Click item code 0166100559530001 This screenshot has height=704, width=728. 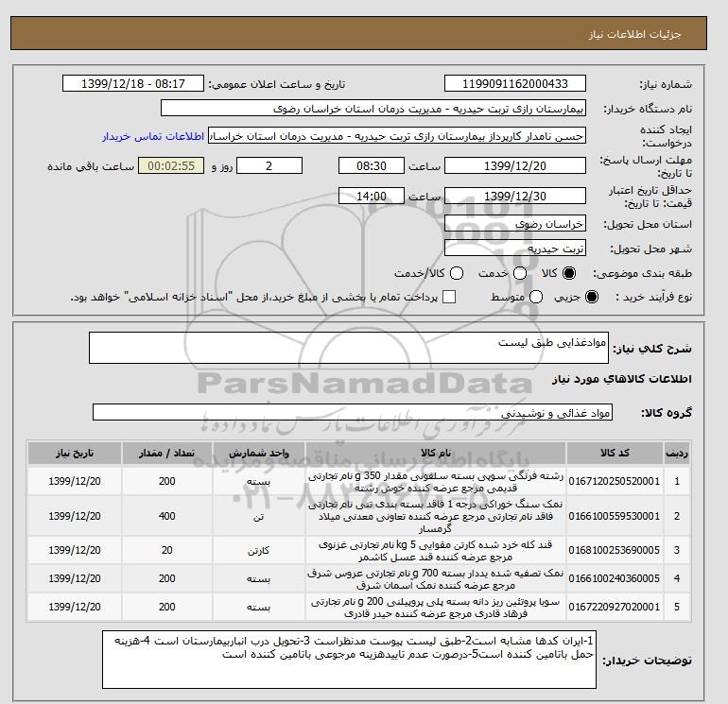[x=615, y=516]
